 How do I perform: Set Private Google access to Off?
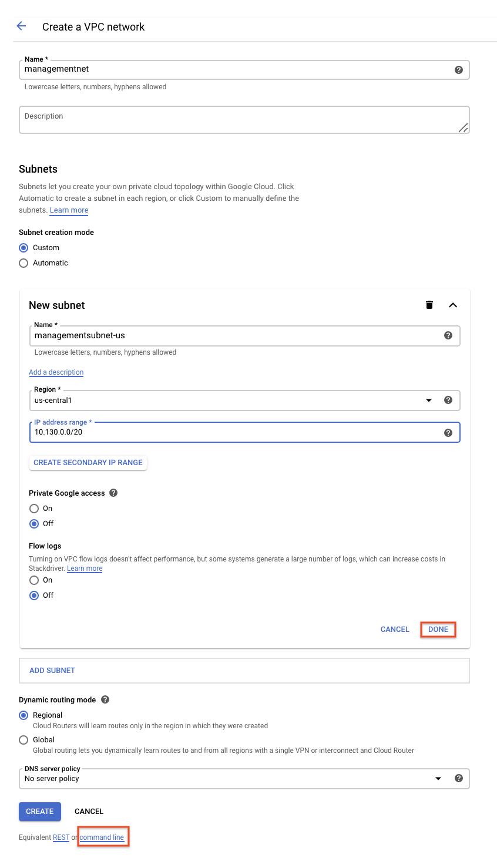click(34, 524)
